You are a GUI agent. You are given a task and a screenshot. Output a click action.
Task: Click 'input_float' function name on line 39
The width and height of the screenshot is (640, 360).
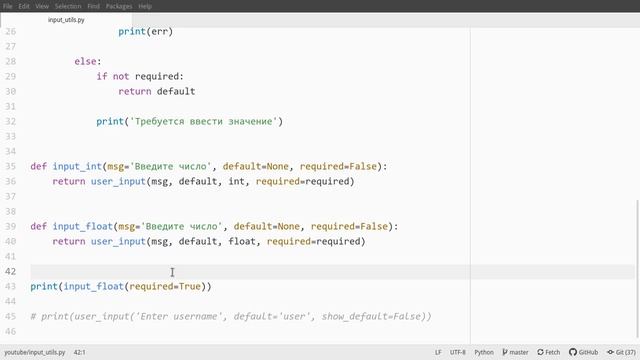coord(82,226)
